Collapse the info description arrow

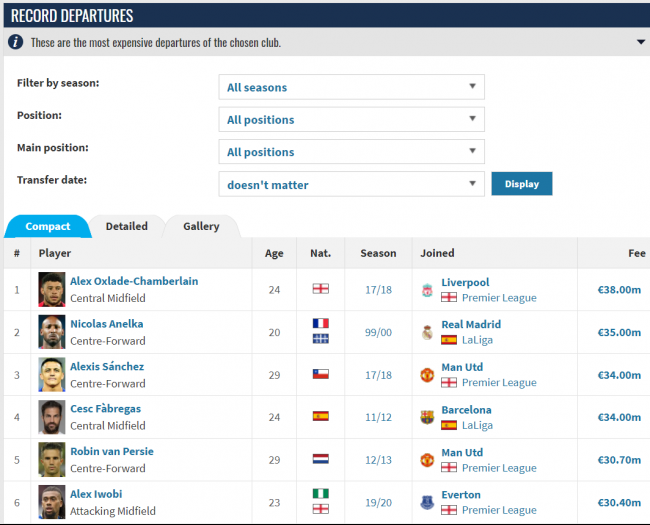click(x=640, y=42)
